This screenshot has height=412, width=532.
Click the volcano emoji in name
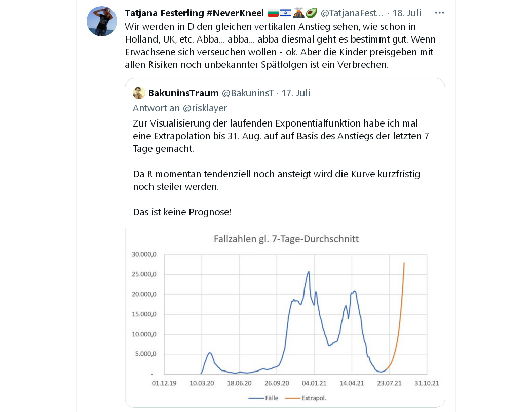[298, 13]
